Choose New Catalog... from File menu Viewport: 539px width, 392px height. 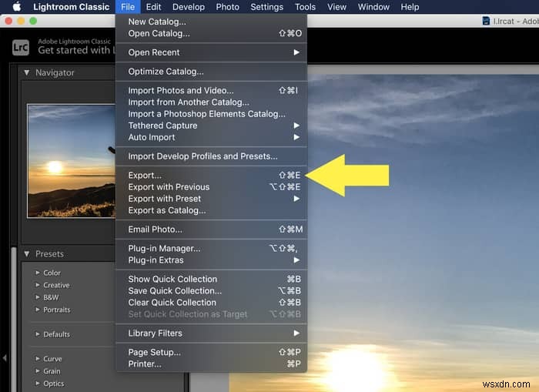tap(211, 22)
